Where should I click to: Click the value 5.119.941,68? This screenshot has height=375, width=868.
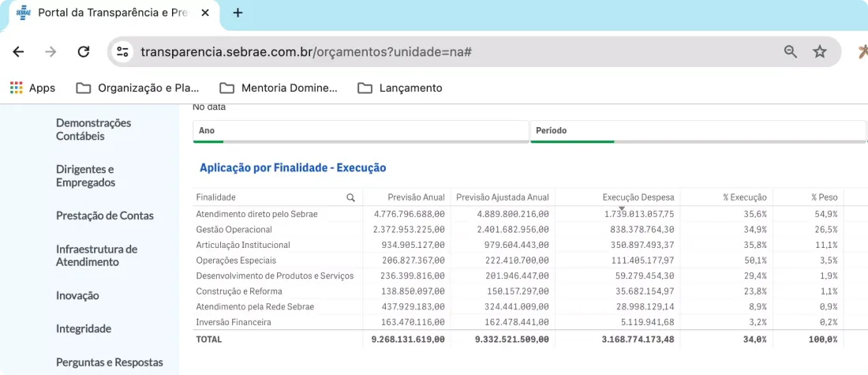click(x=647, y=322)
